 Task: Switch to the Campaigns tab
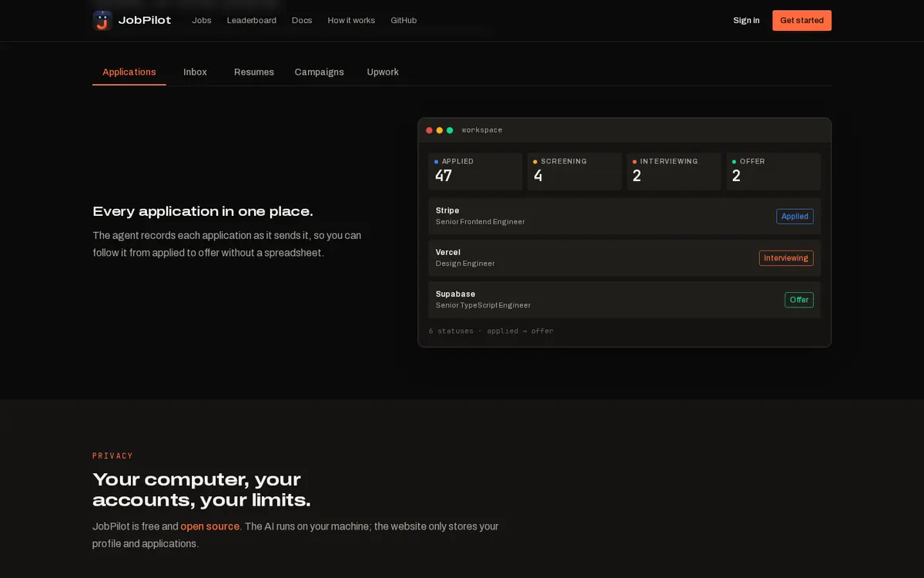click(319, 72)
